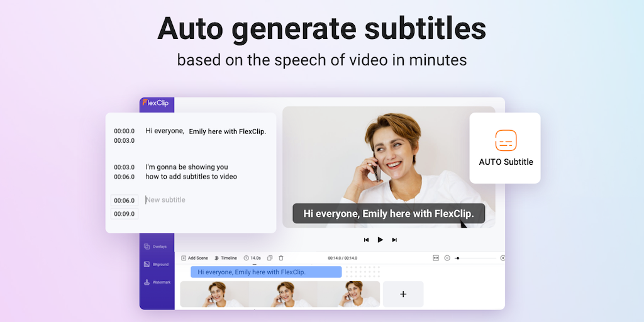Viewport: 644px width, 322px height.
Task: Add new scene with plus tile
Action: [403, 294]
